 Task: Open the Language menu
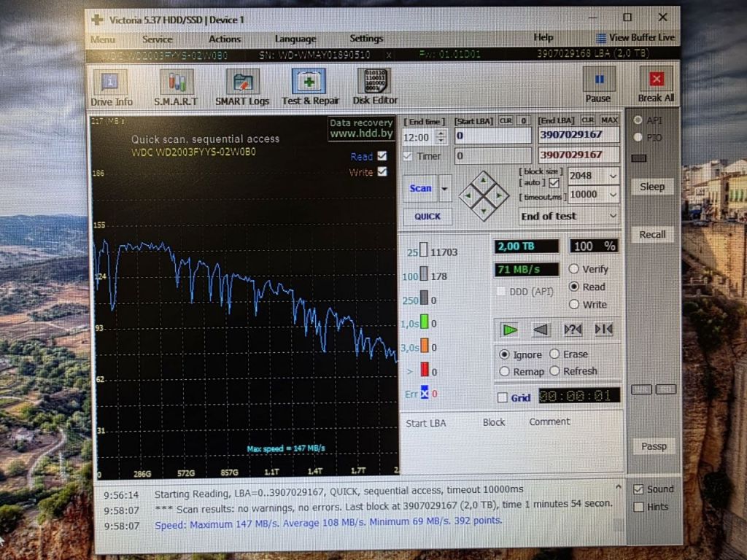pyautogui.click(x=295, y=39)
